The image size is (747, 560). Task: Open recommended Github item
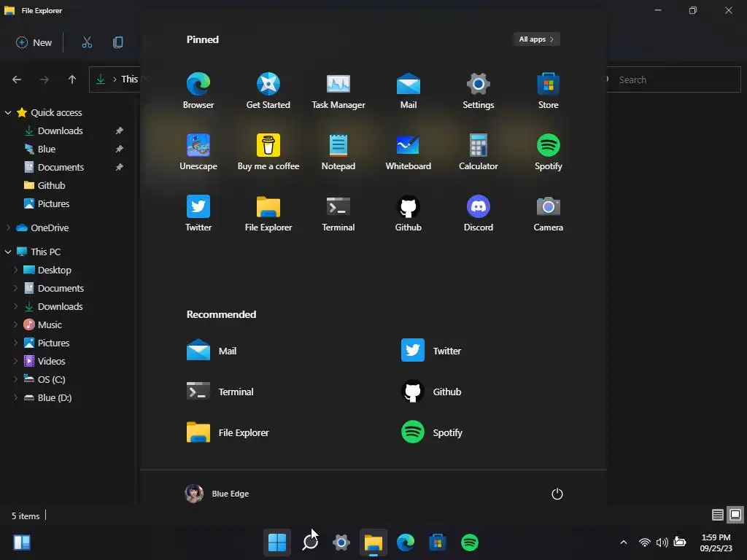[x=431, y=392]
